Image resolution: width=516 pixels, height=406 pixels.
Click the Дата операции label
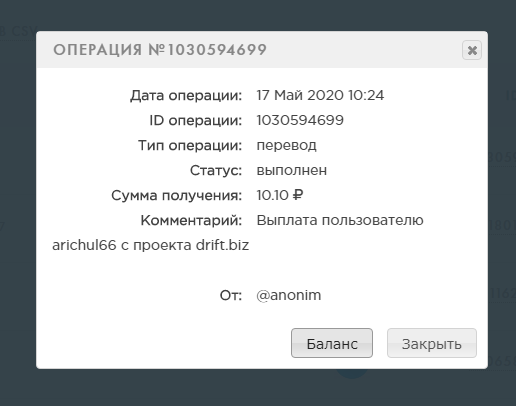pyautogui.click(x=186, y=96)
